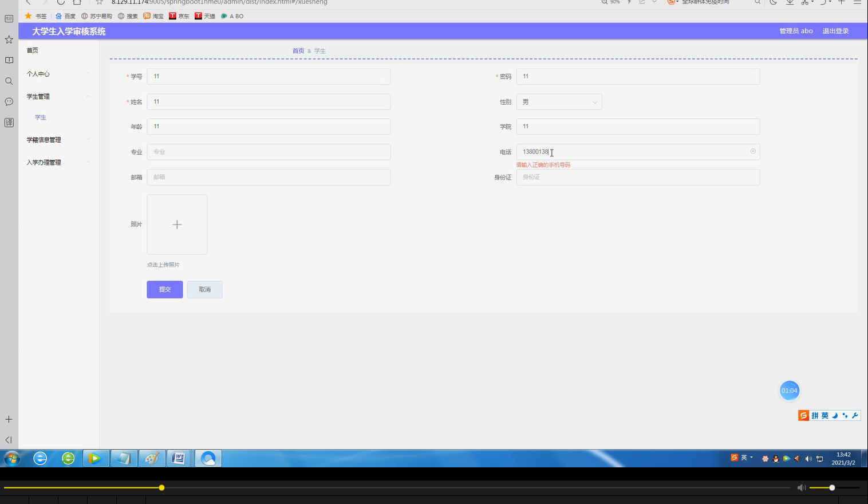Click the sidebar add plus icon

point(9,419)
